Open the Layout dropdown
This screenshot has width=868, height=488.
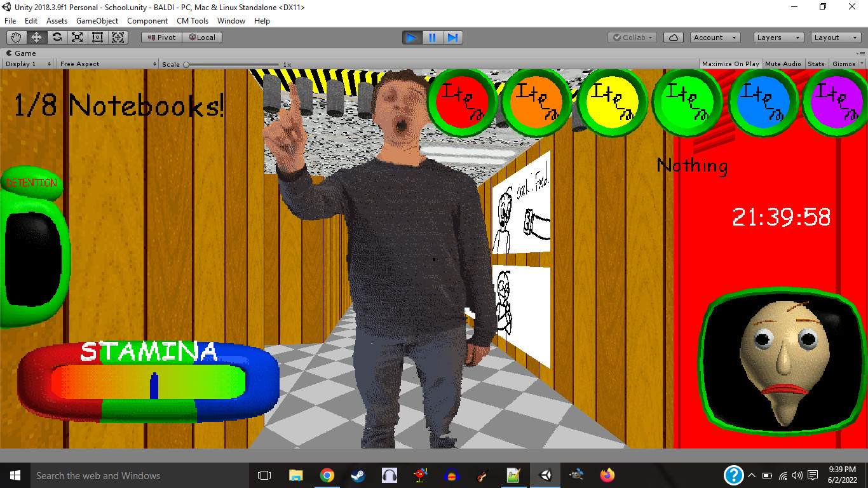click(835, 37)
